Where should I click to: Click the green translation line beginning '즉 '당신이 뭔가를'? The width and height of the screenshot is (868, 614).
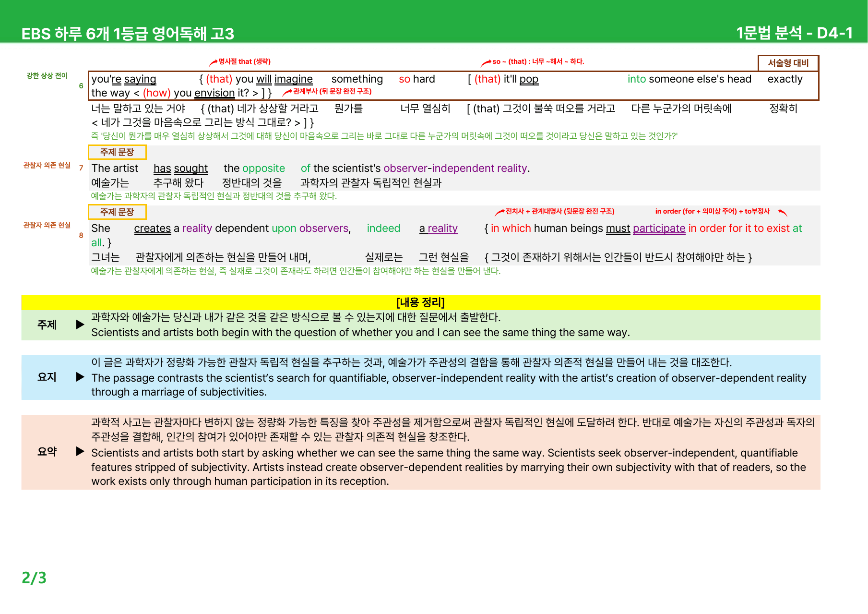(x=384, y=136)
